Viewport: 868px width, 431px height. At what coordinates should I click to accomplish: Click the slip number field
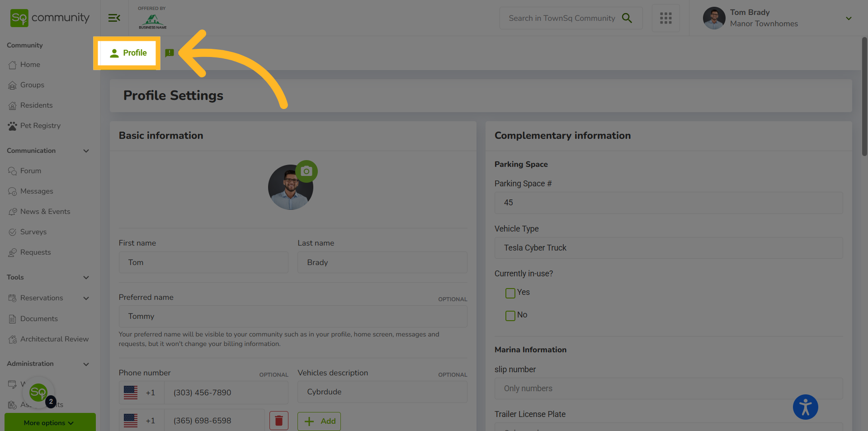coord(669,388)
